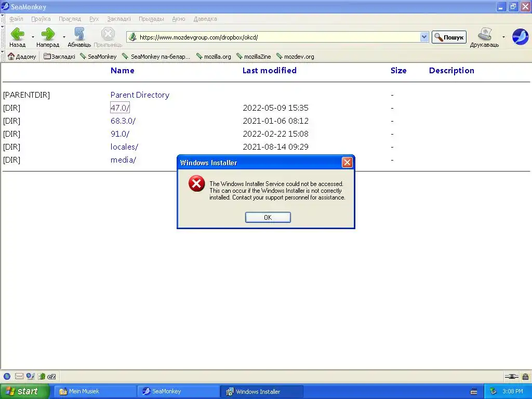
Task: Open the Прылады menu
Action: [151, 19]
